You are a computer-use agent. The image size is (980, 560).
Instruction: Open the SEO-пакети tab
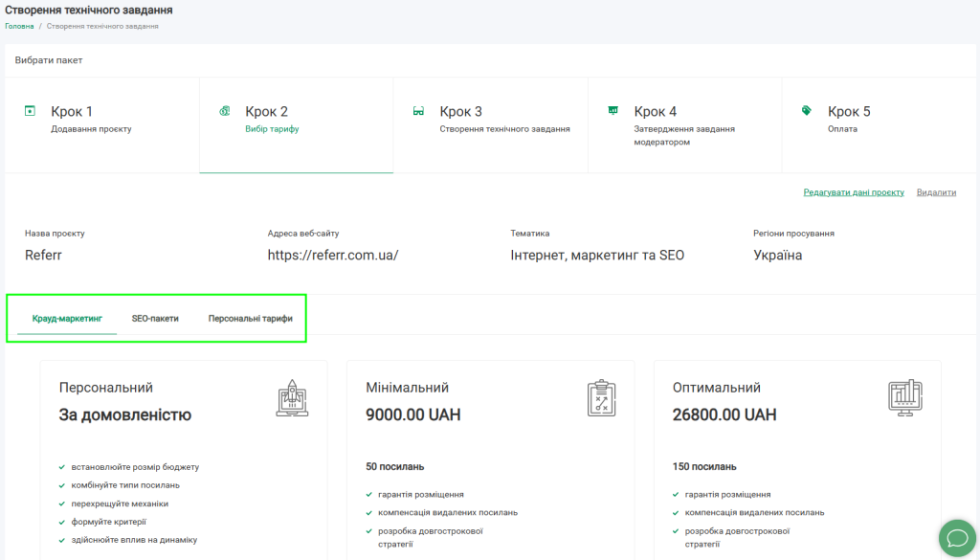pos(155,318)
